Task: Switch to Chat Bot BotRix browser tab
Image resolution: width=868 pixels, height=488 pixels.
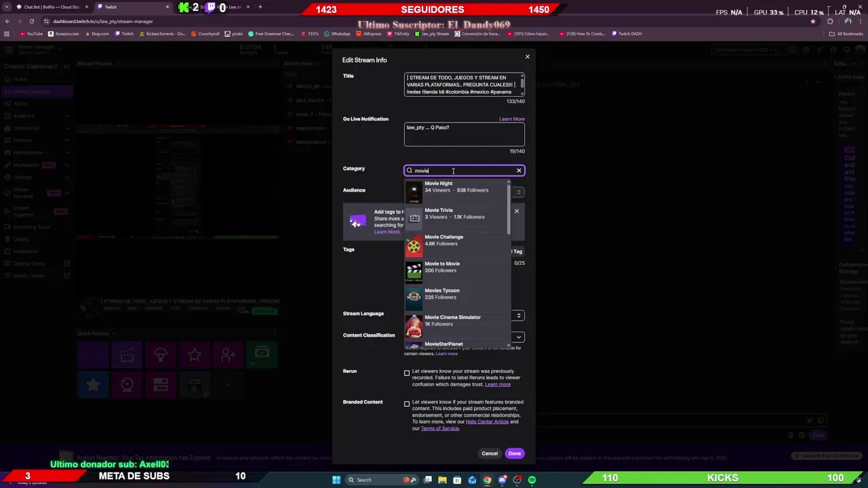Action: pos(52,7)
